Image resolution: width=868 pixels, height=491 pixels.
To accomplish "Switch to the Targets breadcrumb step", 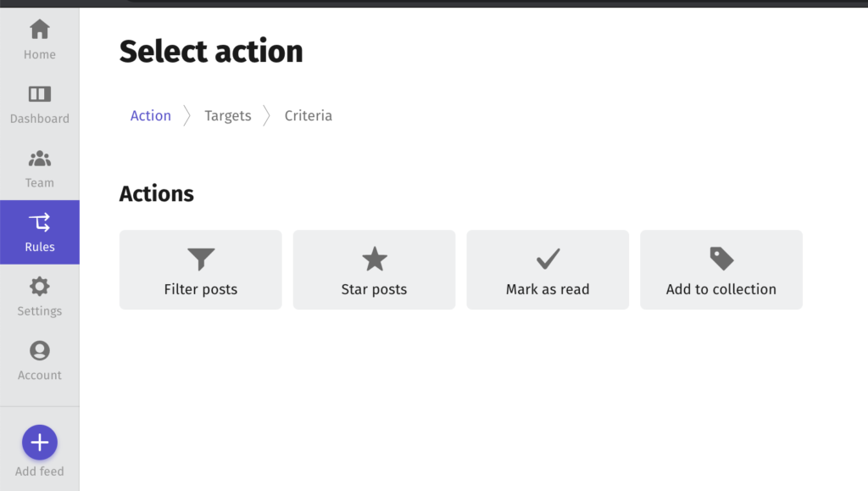I will click(x=227, y=115).
